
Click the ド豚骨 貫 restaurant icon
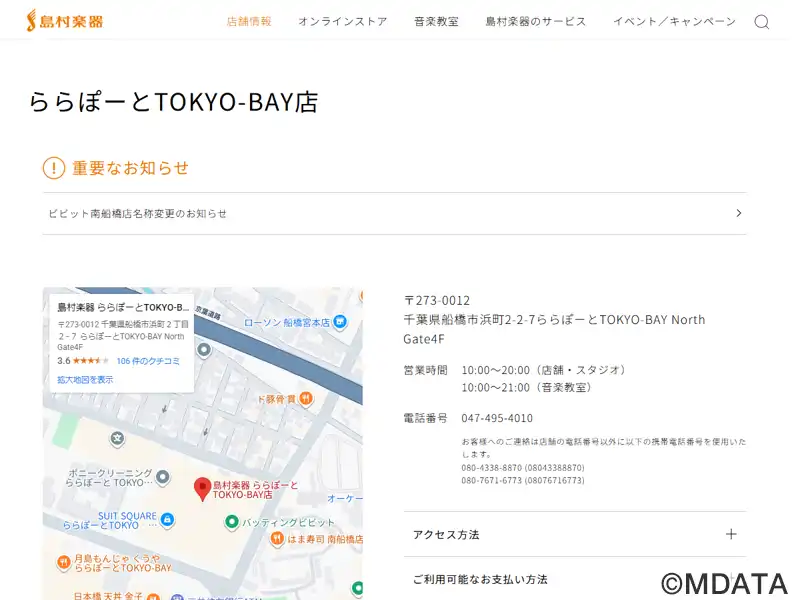(x=306, y=398)
